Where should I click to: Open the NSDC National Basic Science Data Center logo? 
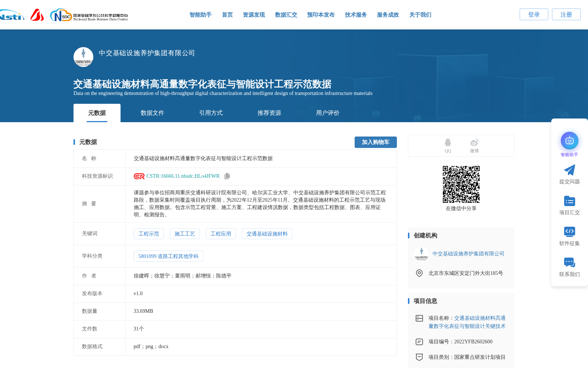coord(89,15)
